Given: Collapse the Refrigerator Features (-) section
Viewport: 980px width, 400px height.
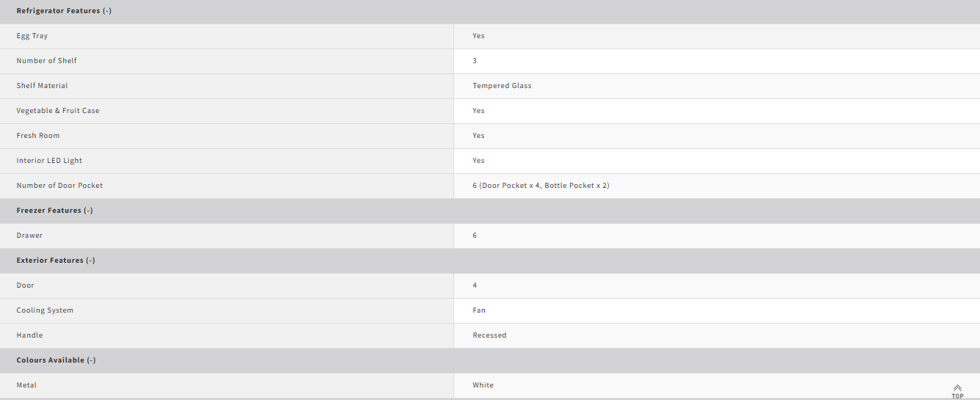Looking at the screenshot, I should tap(64, 11).
